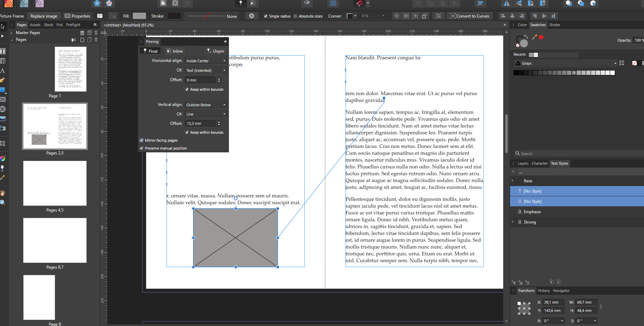The image size is (644, 326).
Task: Uncheck Preserve manual position
Action: [141, 148]
